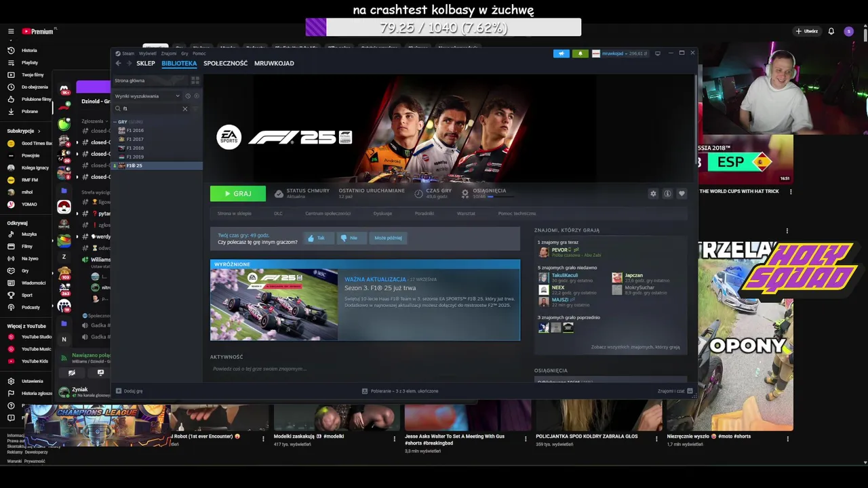Open the Wyświetl menu
The height and width of the screenshot is (488, 868).
tap(147, 54)
